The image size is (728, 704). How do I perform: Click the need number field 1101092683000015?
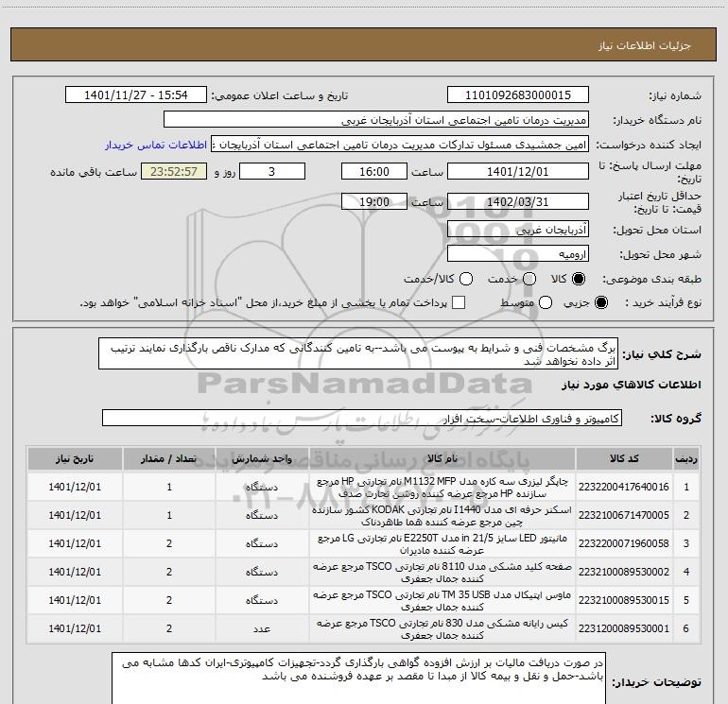pyautogui.click(x=518, y=95)
